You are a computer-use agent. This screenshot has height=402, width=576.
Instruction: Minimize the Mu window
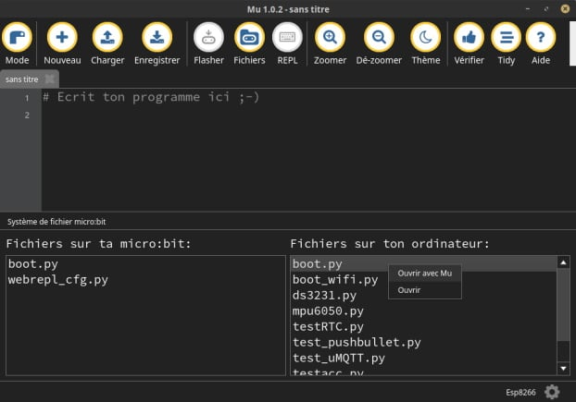[x=528, y=8]
